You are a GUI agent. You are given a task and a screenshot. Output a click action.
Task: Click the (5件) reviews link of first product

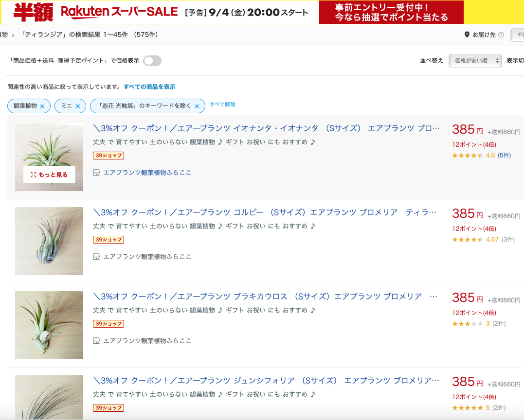point(504,155)
